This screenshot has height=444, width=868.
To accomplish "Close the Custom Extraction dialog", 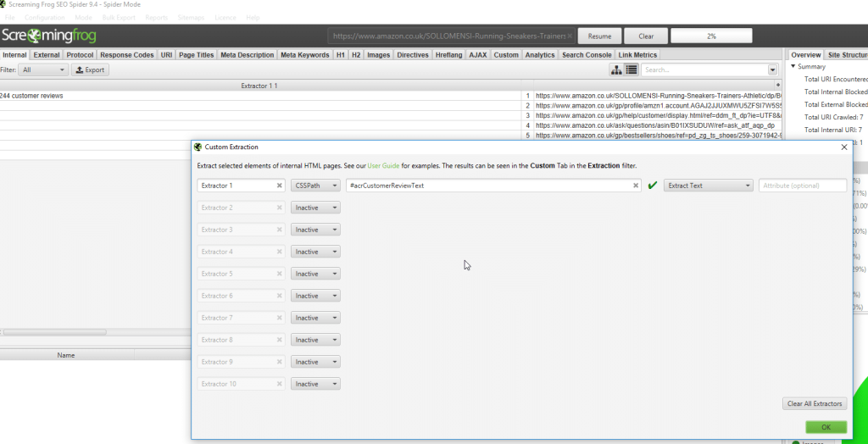I will tap(843, 147).
